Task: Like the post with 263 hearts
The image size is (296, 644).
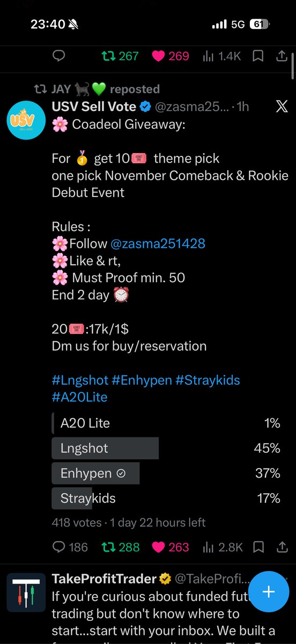Action: (x=171, y=547)
